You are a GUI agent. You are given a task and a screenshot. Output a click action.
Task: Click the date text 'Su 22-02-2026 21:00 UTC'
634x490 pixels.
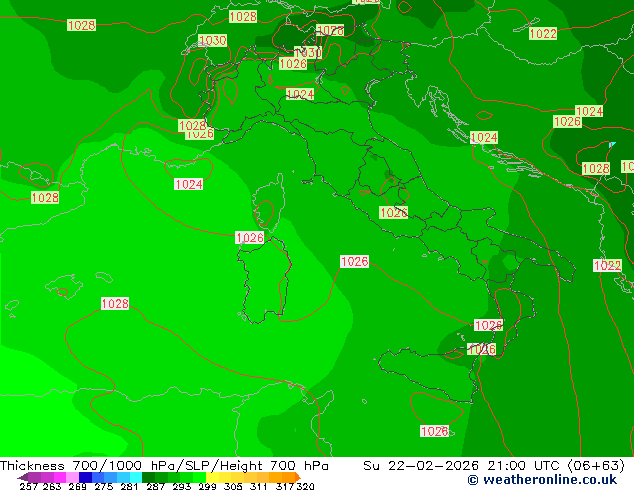(x=461, y=466)
